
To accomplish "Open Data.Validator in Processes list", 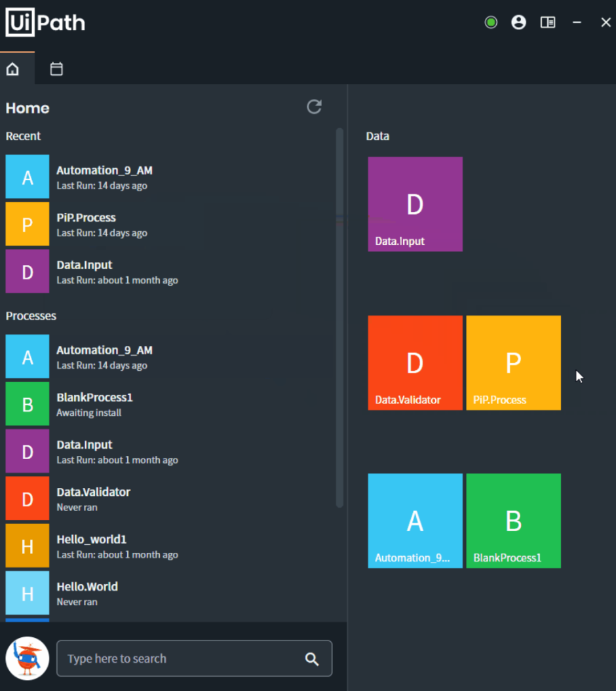I will (93, 498).
